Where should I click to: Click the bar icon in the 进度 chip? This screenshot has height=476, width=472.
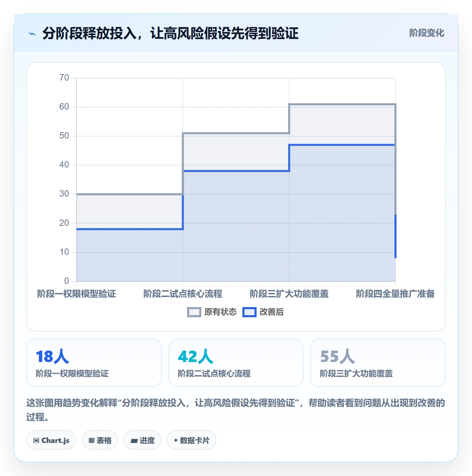pos(134,441)
